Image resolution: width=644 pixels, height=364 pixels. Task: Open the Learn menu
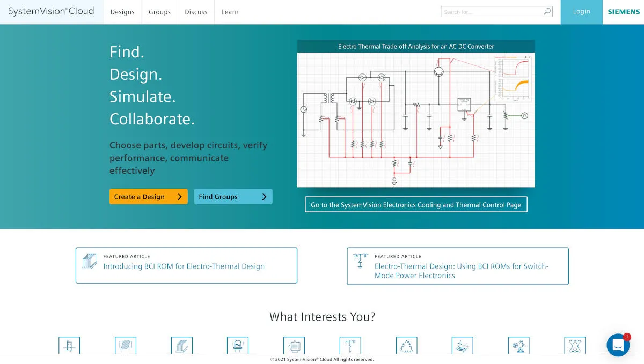coord(230,12)
